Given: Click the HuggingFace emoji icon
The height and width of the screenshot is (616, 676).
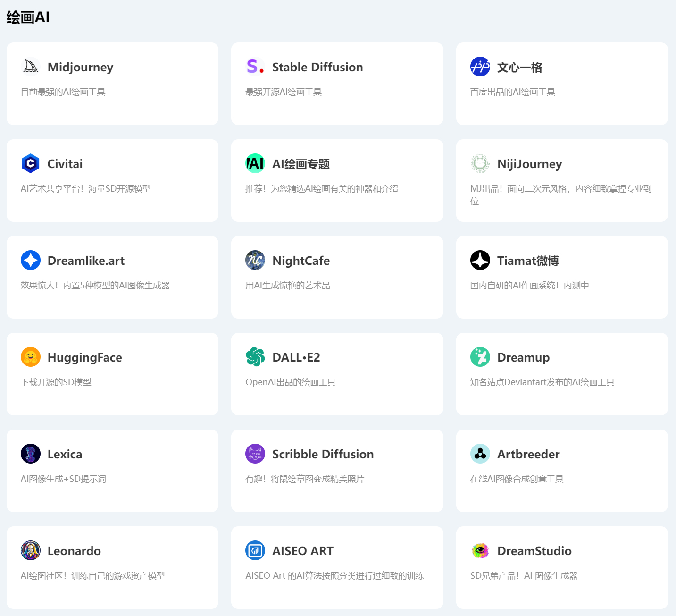Looking at the screenshot, I should [x=31, y=357].
